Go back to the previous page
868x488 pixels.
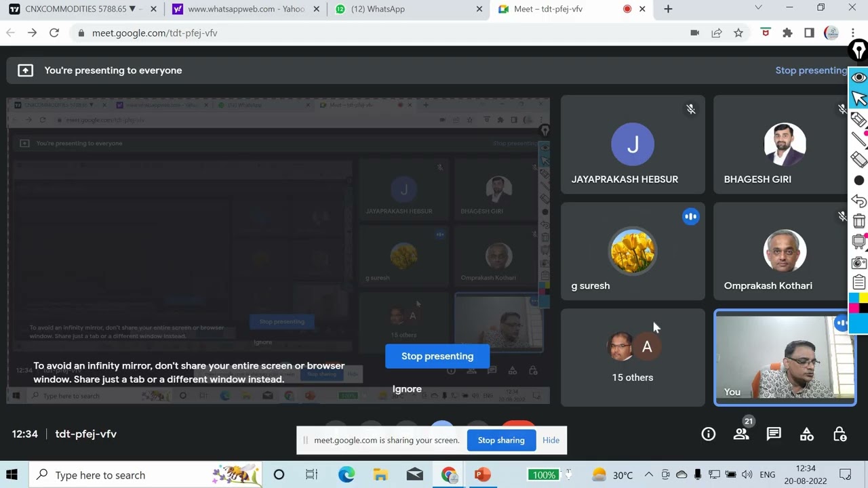pyautogui.click(x=10, y=33)
